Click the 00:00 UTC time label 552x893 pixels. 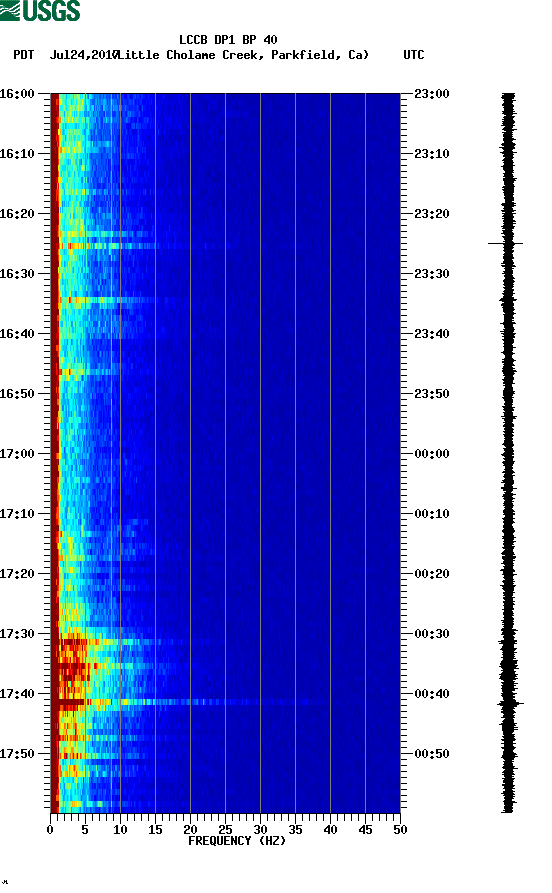432,454
